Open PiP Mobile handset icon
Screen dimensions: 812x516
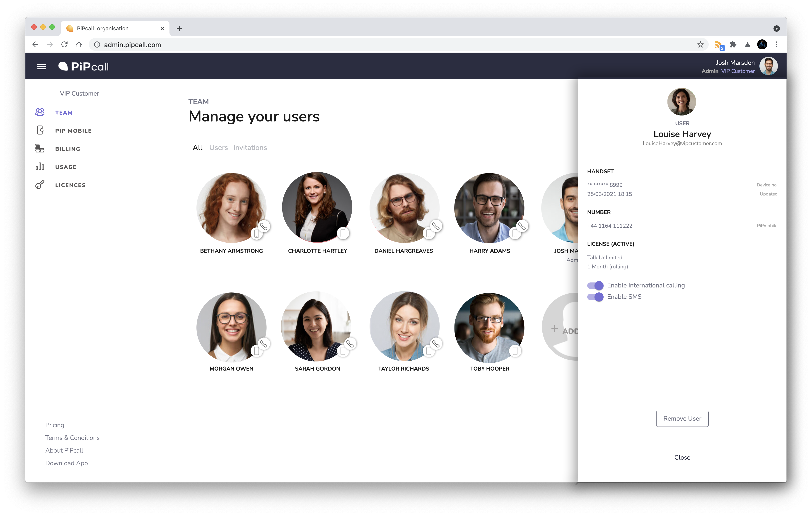[40, 130]
